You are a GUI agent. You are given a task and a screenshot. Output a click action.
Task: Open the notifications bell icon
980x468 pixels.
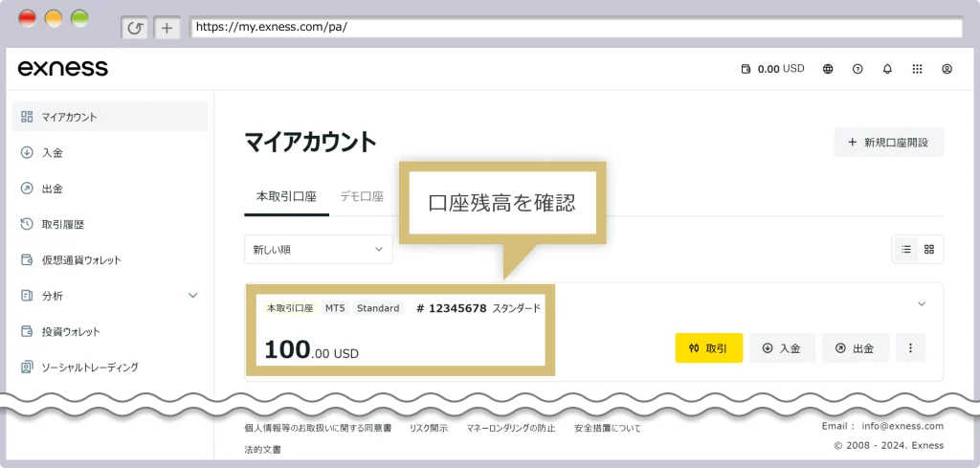click(x=887, y=69)
